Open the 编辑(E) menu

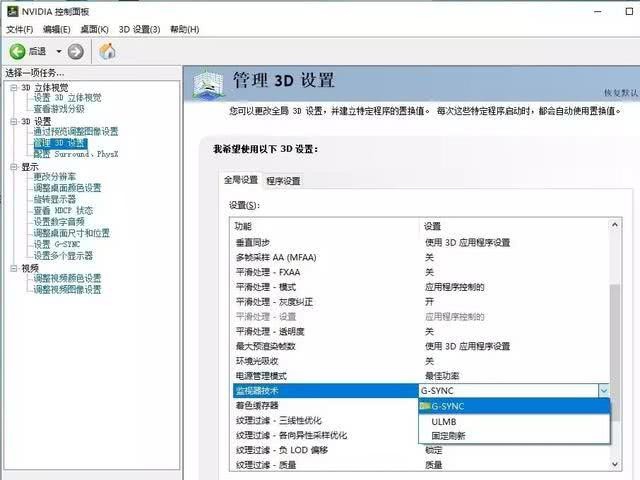click(x=57, y=29)
